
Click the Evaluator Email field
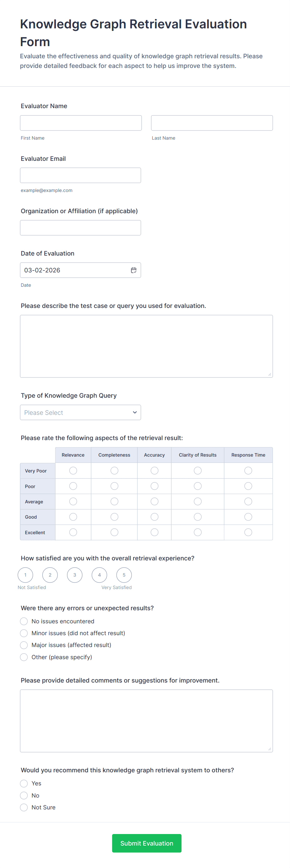click(80, 175)
